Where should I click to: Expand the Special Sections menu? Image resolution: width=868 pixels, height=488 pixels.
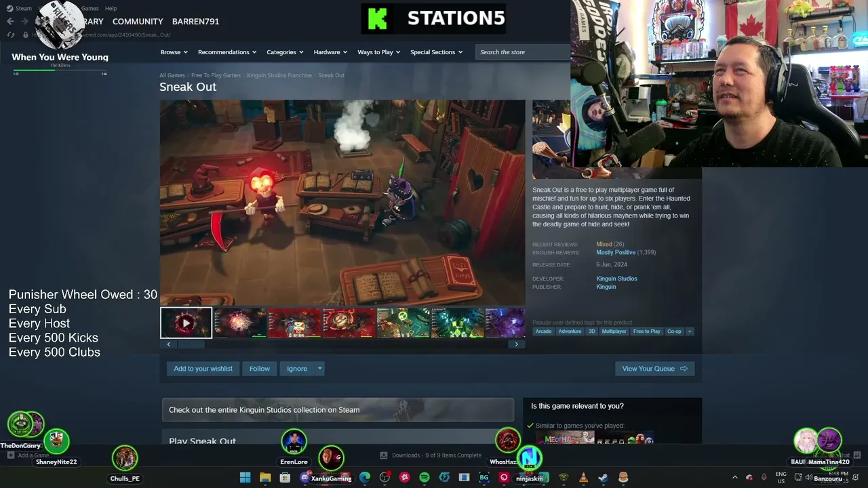tap(436, 52)
